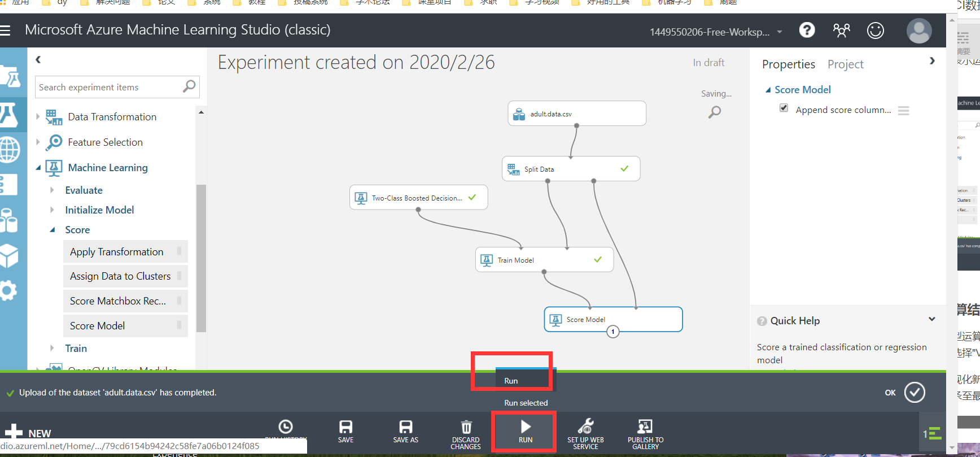The width and height of the screenshot is (980, 457).
Task: Dismiss the upload notification with OK
Action: (905, 392)
